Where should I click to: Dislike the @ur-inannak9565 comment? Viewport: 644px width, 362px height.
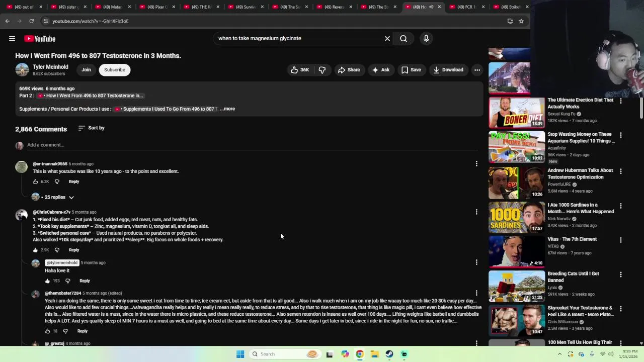[57, 182]
